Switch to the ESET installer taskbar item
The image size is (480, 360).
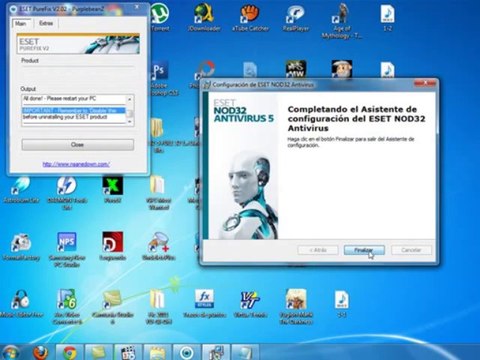click(216, 353)
